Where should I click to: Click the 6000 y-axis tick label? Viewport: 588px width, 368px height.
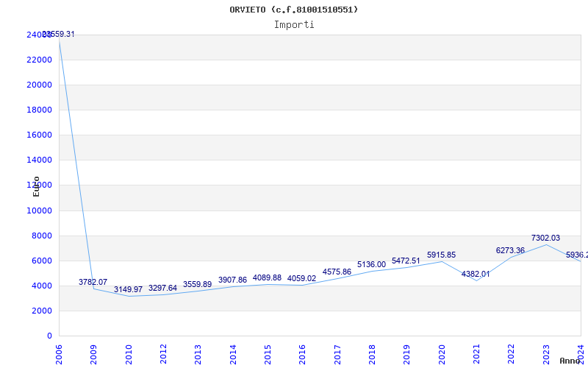point(42,261)
